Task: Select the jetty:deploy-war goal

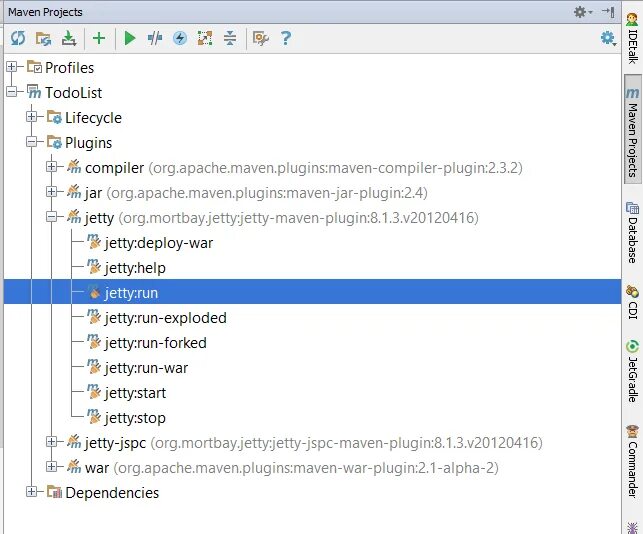Action: tap(159, 243)
